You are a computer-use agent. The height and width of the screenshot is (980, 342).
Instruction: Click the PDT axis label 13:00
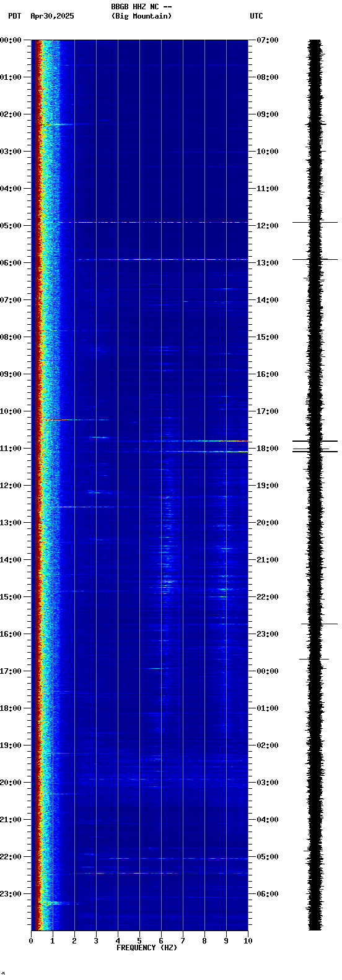point(11,523)
